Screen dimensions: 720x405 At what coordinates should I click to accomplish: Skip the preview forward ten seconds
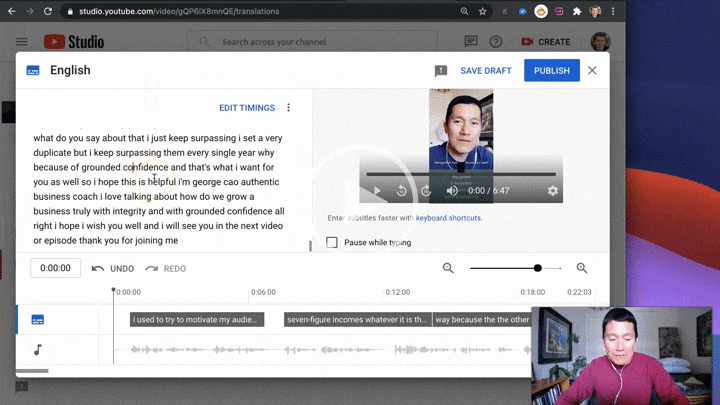(x=426, y=191)
